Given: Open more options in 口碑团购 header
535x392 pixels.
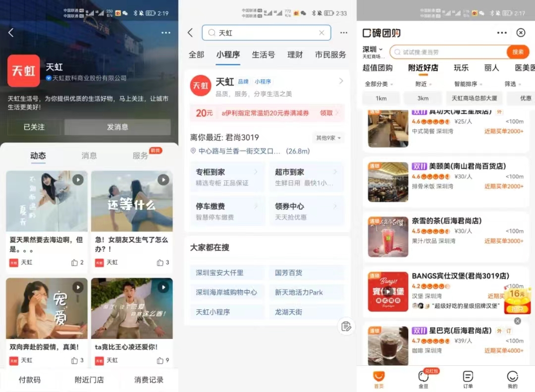Looking at the screenshot, I should (502, 33).
